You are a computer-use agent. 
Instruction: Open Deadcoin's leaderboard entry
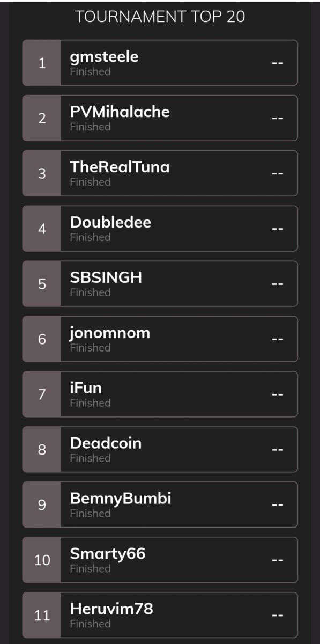160,450
